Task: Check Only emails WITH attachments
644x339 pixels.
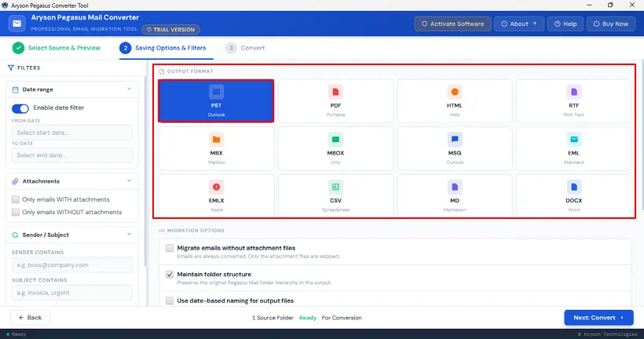Action: 16,199
